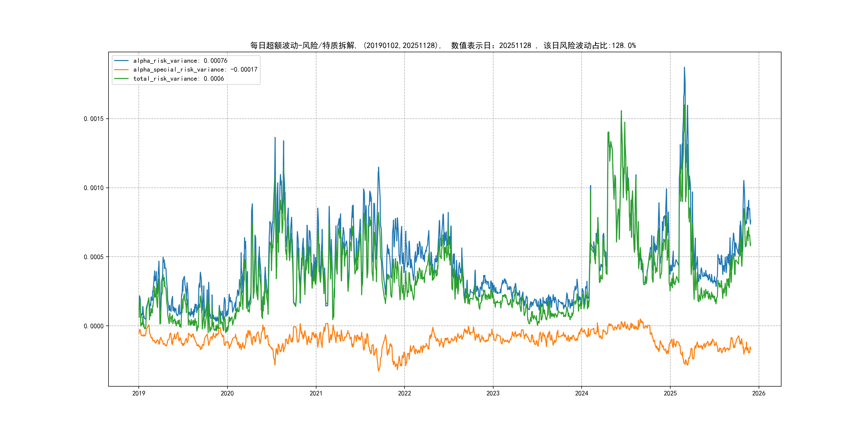Image resolution: width=868 pixels, height=434 pixels.
Task: Click the 2026 x-axis tick label
Action: [759, 393]
